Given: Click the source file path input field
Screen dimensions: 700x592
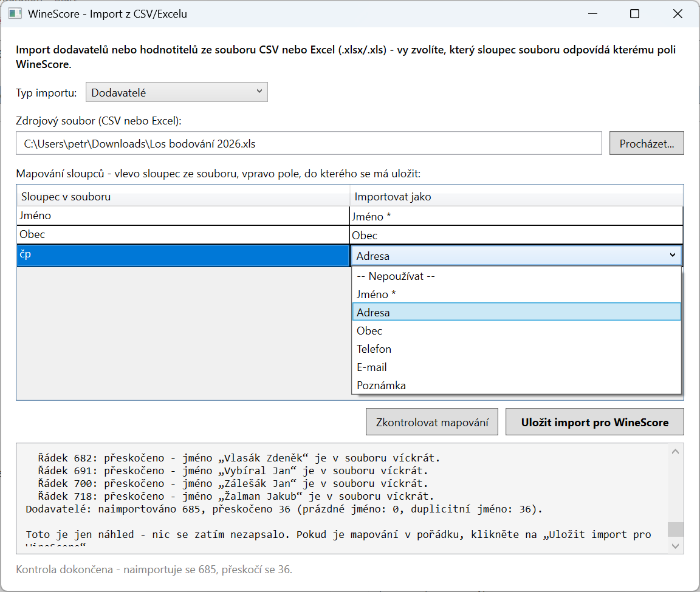Looking at the screenshot, I should (309, 143).
